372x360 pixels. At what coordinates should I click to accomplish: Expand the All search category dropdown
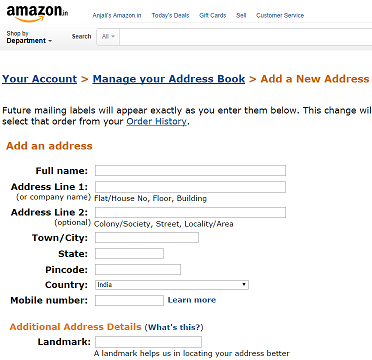point(108,37)
